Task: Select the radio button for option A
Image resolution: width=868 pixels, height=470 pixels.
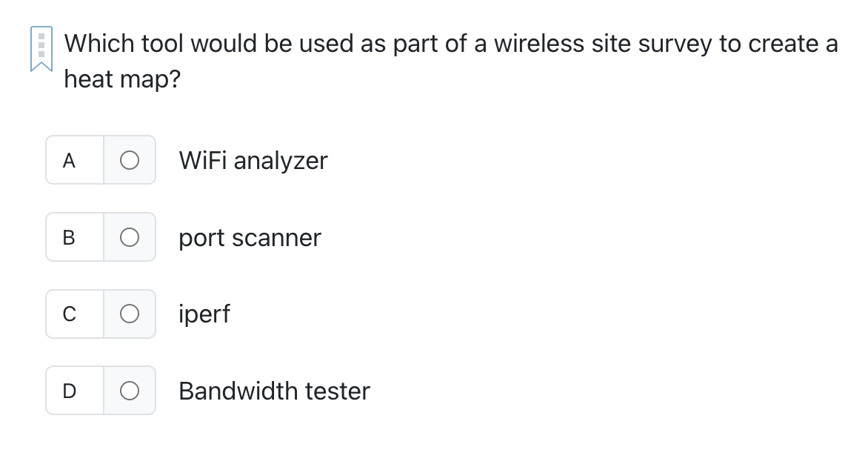Action: [x=130, y=160]
